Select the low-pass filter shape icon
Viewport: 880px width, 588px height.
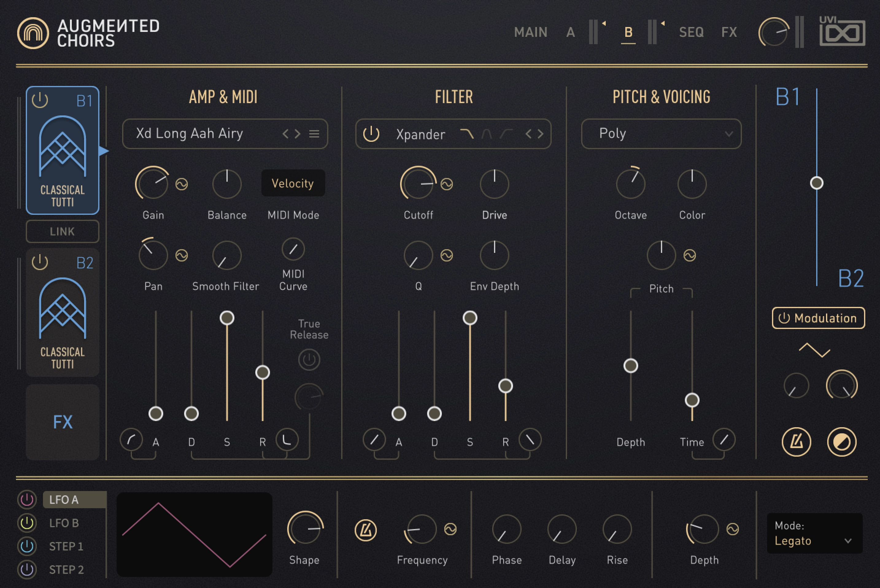[x=467, y=134]
